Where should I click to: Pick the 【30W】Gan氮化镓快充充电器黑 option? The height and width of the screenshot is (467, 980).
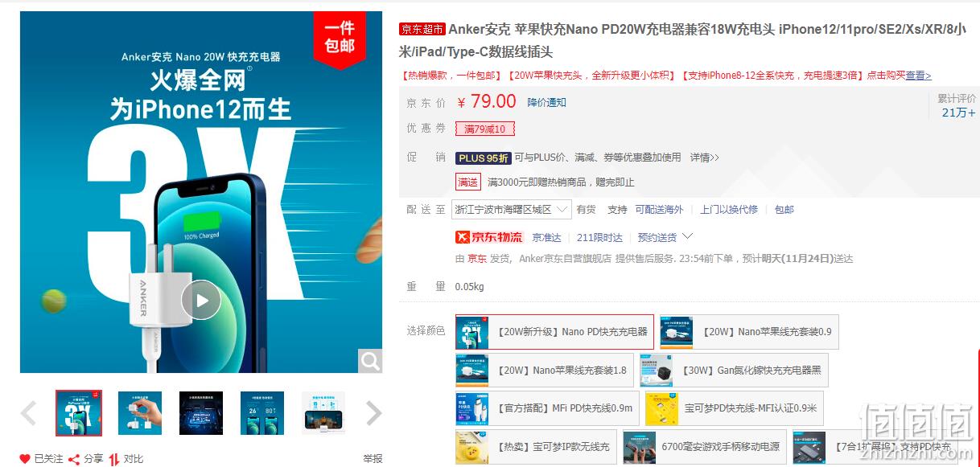[x=733, y=371]
